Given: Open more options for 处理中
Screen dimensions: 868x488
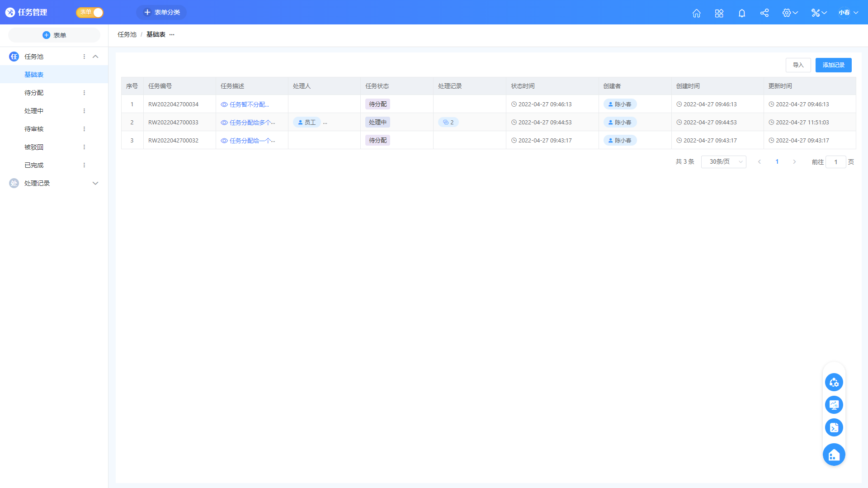Looking at the screenshot, I should pyautogui.click(x=84, y=111).
